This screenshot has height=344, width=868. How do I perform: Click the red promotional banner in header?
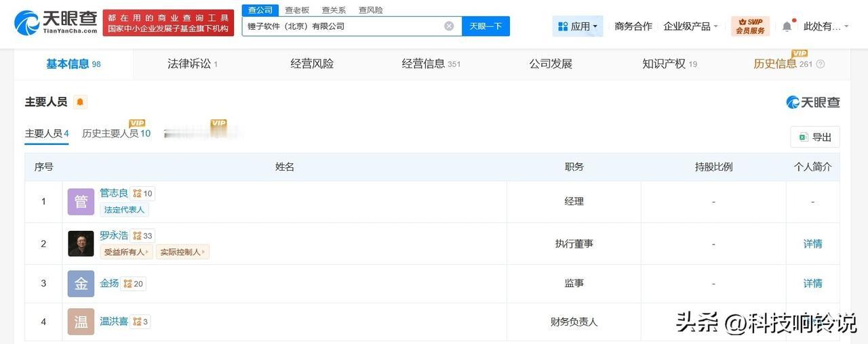pos(168,23)
